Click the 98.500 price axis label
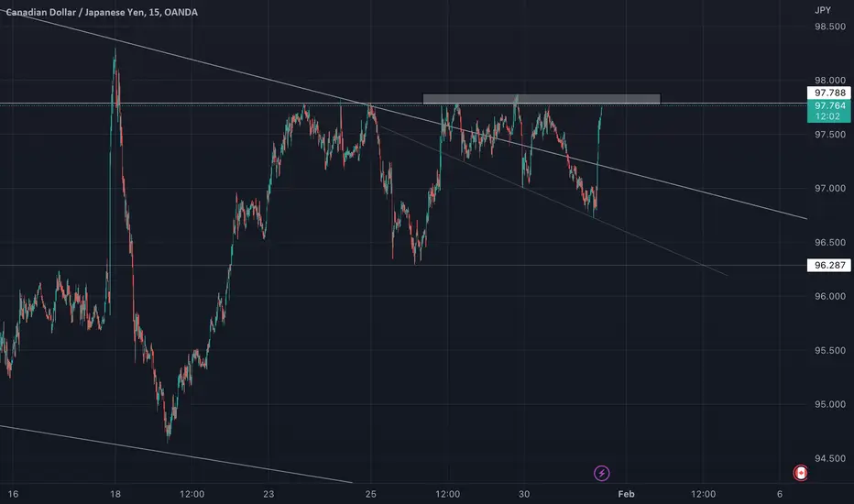Viewport: 854px width, 504px height. (x=829, y=27)
